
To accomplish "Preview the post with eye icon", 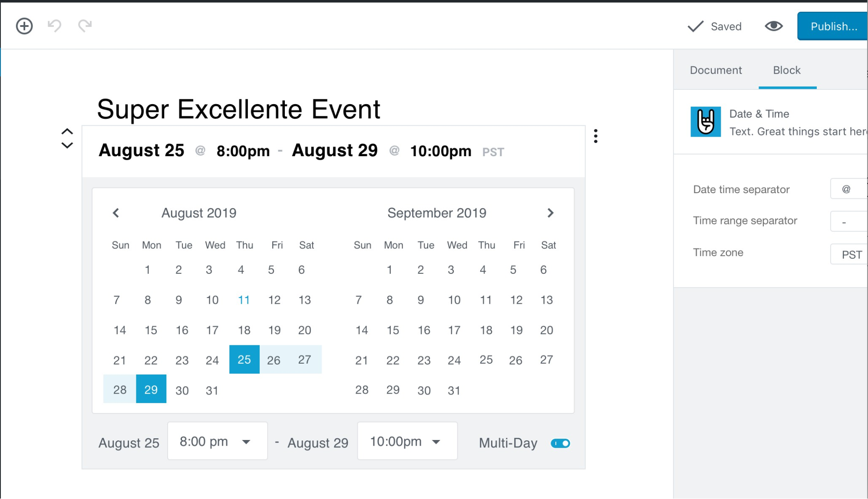I will [773, 26].
